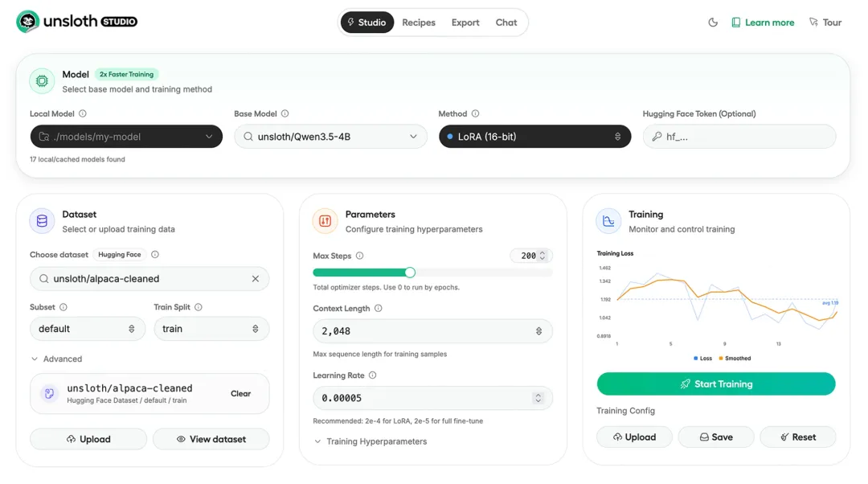Image resolution: width=868 pixels, height=484 pixels.
Task: Click the Parameters sliders icon
Action: (325, 221)
